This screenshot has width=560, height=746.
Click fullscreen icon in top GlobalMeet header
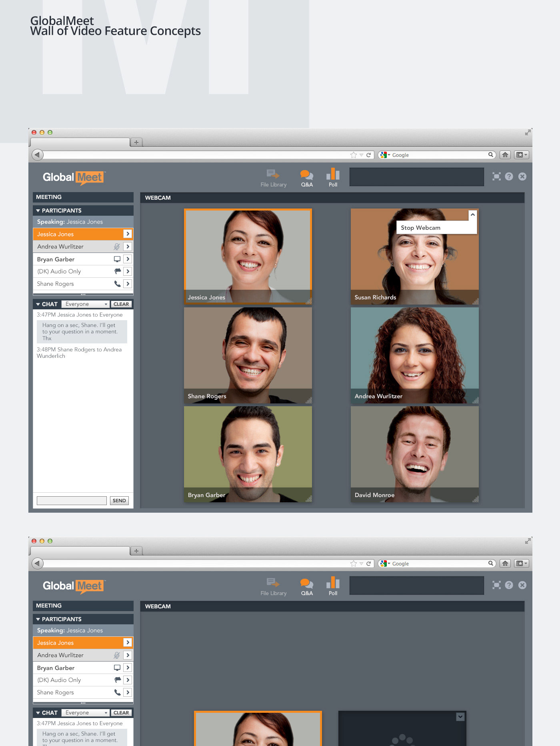(x=496, y=176)
